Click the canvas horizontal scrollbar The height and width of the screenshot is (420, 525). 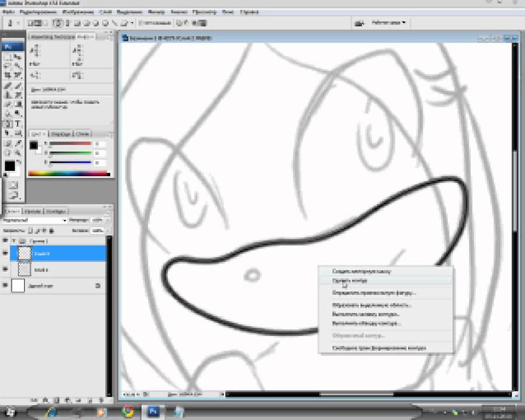[x=368, y=394]
